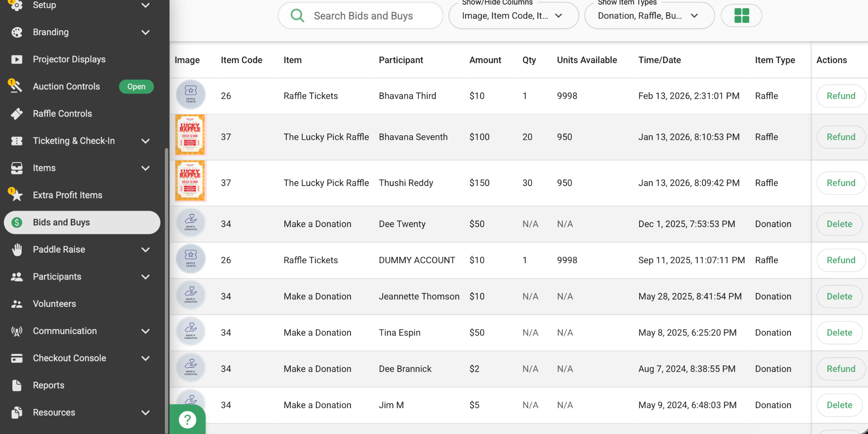Click the Paddle Raise hand icon

(17, 249)
